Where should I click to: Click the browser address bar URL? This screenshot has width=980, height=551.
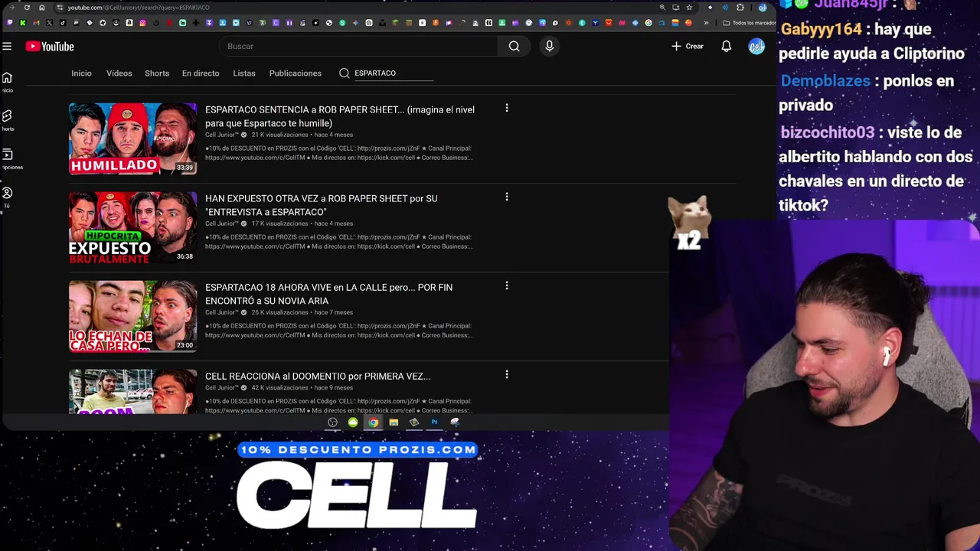(139, 8)
